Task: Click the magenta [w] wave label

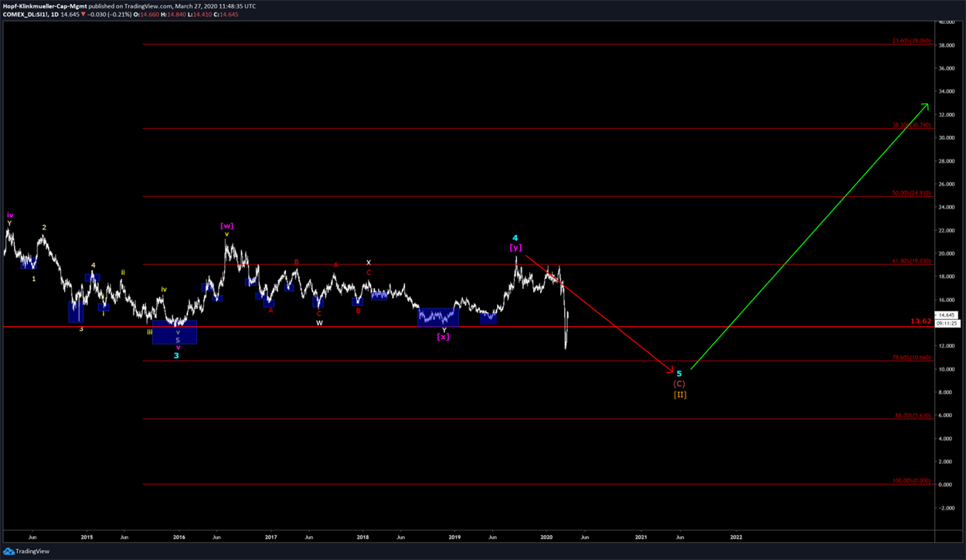Action: [x=226, y=226]
